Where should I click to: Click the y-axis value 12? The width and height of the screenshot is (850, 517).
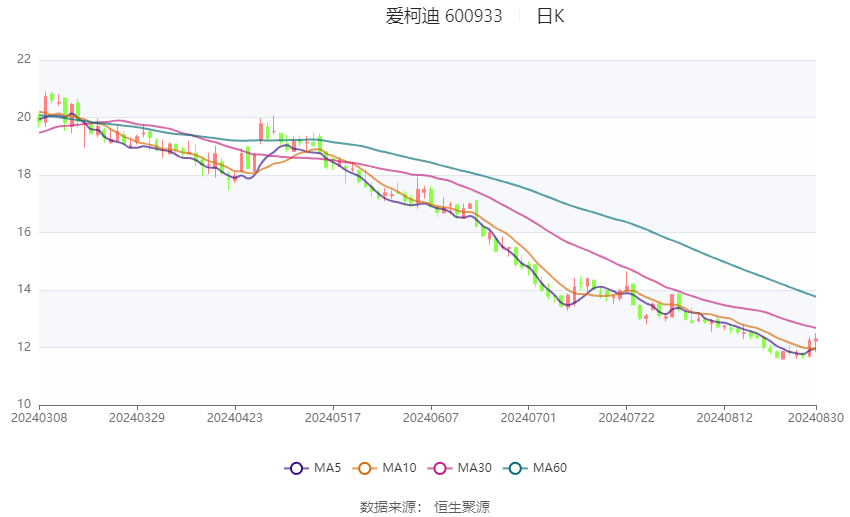tap(24, 347)
